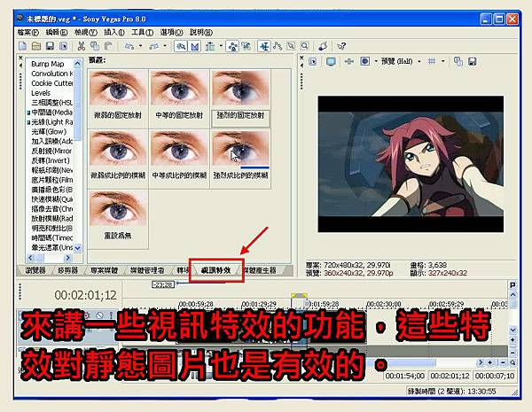532x412 pixels.
Task: Click the timeline time display 00:02:01;12
Action: coord(85,295)
